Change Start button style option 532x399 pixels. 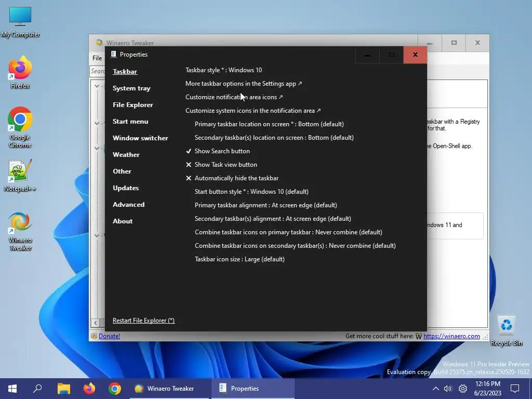point(251,192)
